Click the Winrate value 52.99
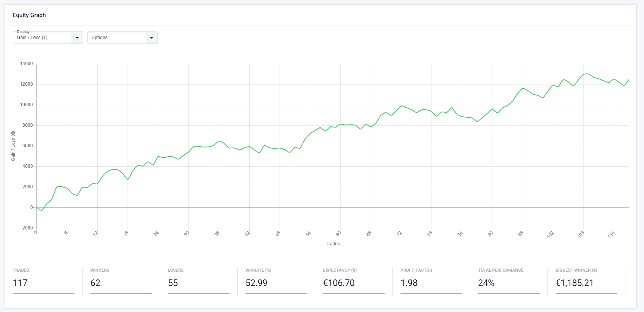Screen dimensions: 644x312 coord(256,283)
